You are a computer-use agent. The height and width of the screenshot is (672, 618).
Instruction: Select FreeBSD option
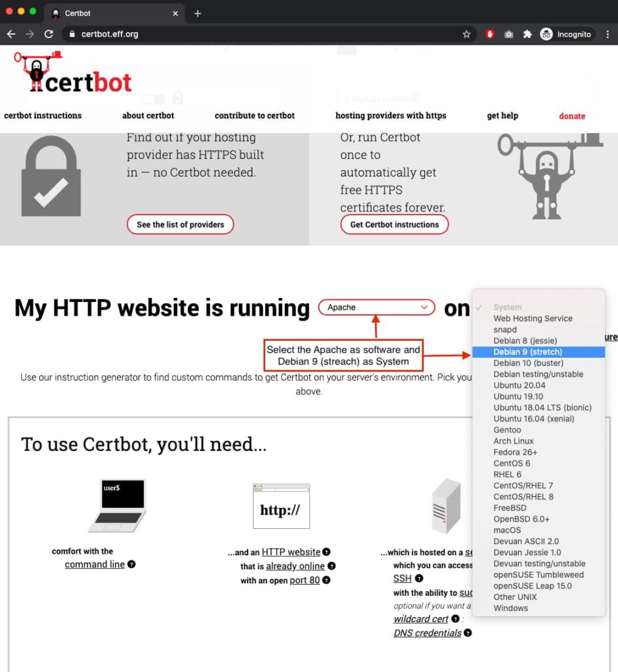pyautogui.click(x=539, y=508)
